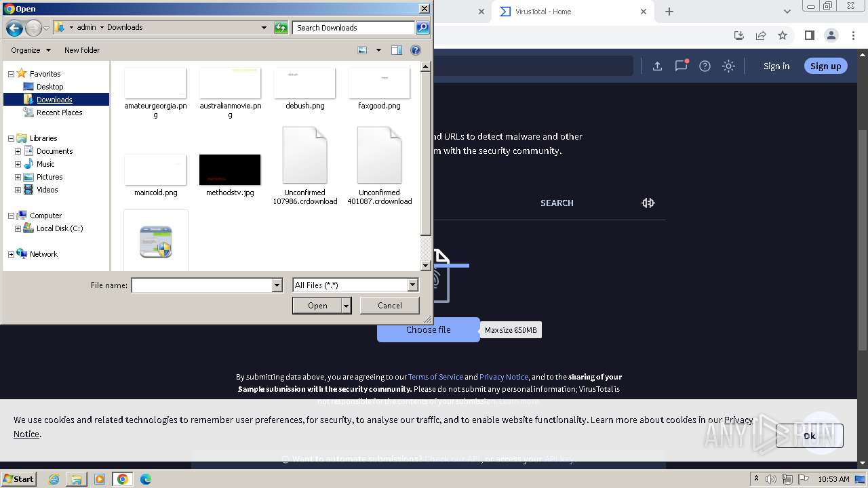
Task: Go back with the dialog's Back arrow
Action: [x=14, y=28]
